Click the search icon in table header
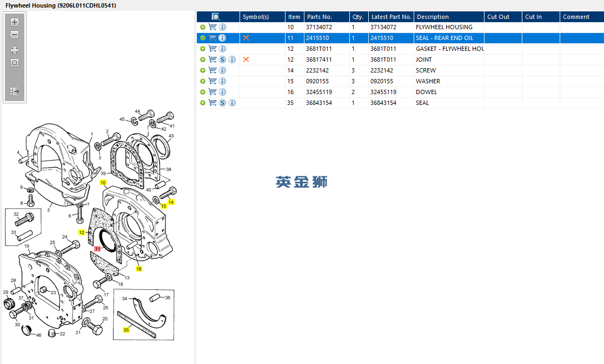Viewport: 604px width, 364px height. [x=216, y=17]
